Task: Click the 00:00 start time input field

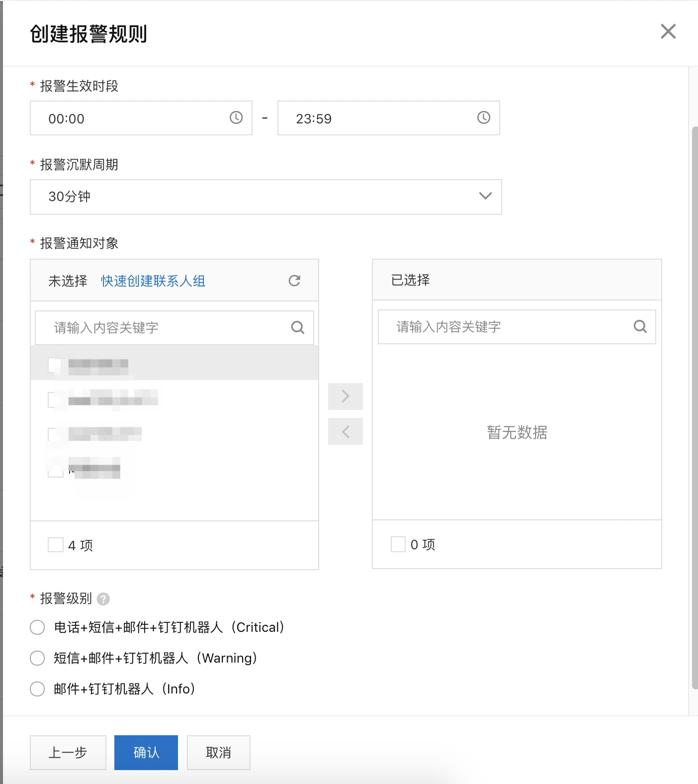Action: tap(141, 118)
